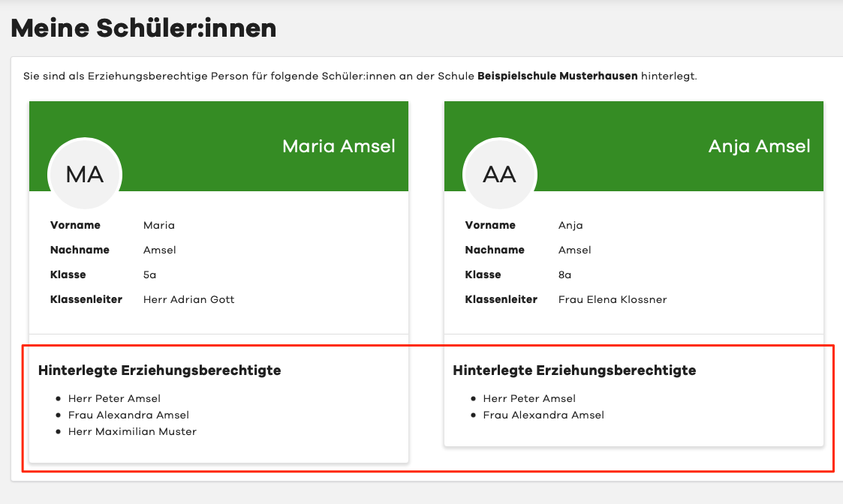This screenshot has height=504, width=843.
Task: Open class teacher Herr Adrian Gott
Action: click(x=188, y=299)
